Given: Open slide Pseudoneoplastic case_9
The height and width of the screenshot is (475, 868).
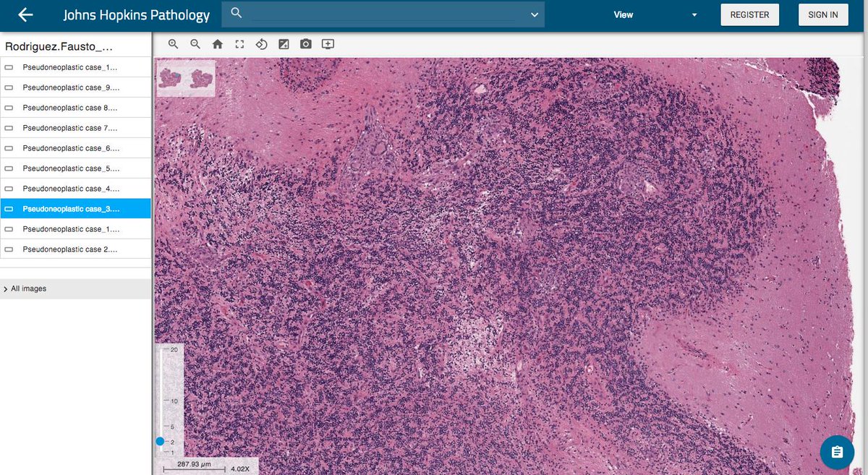Looking at the screenshot, I should point(76,87).
